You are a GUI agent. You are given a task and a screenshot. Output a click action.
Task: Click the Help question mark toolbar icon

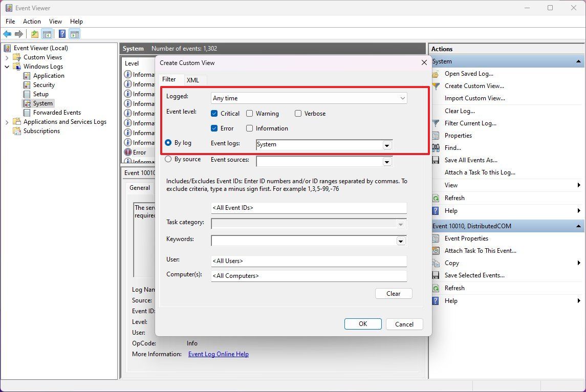click(x=62, y=34)
